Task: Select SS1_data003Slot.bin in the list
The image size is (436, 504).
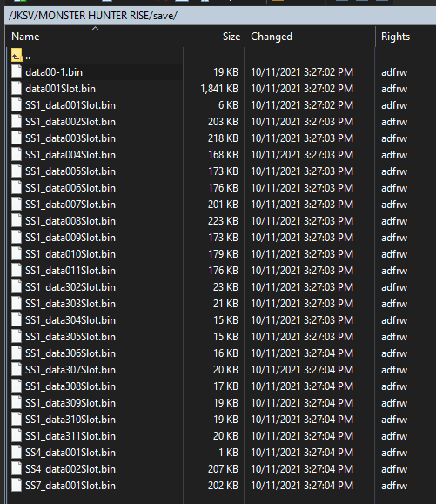Action: [x=70, y=138]
